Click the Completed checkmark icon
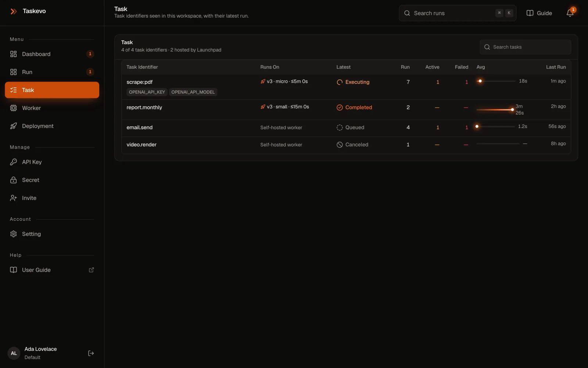Image resolution: width=588 pixels, height=368 pixels. [340, 107]
